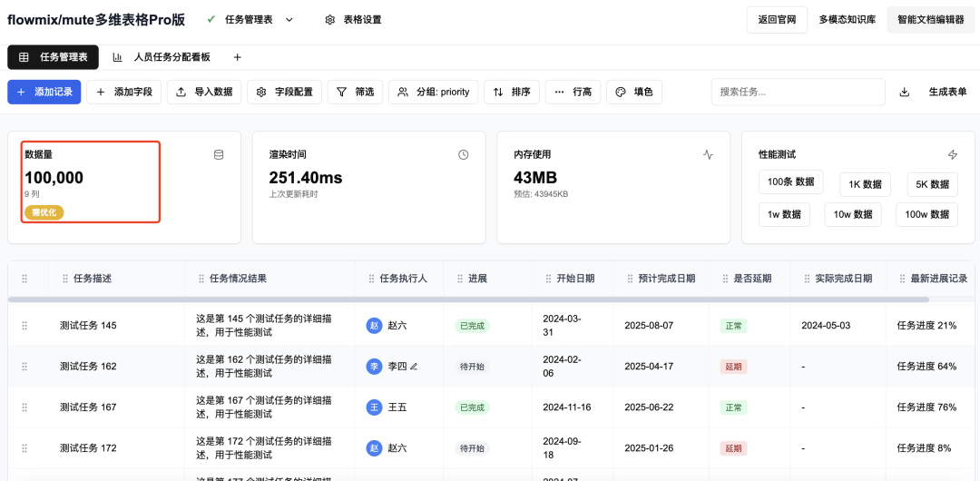Click the drag handle of 是否延期 column
This screenshot has width=980, height=481.
(725, 279)
